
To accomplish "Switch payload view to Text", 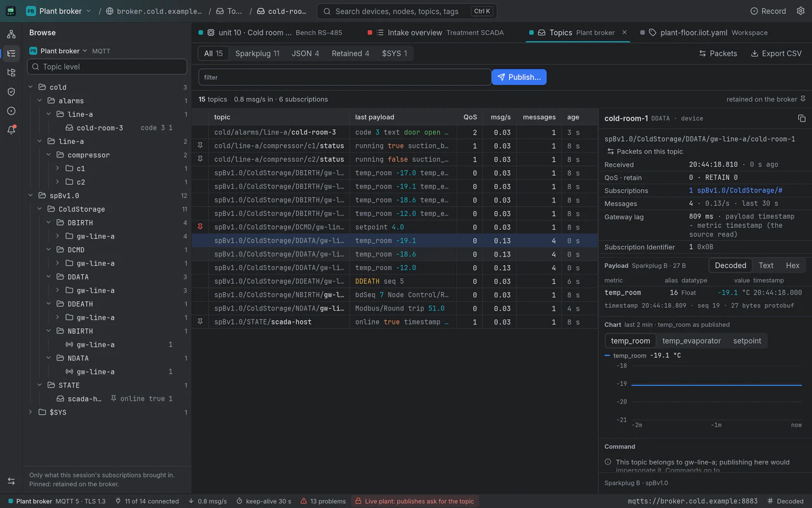I will pyautogui.click(x=766, y=265).
